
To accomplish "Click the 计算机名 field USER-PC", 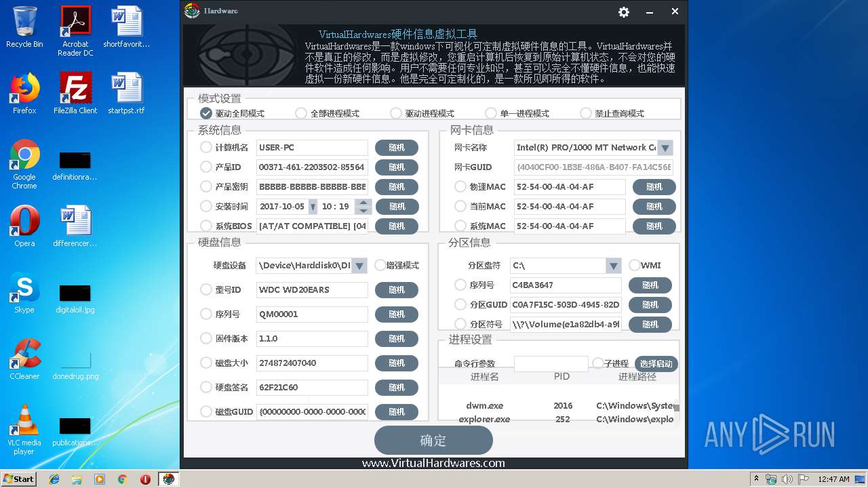I will pos(312,148).
